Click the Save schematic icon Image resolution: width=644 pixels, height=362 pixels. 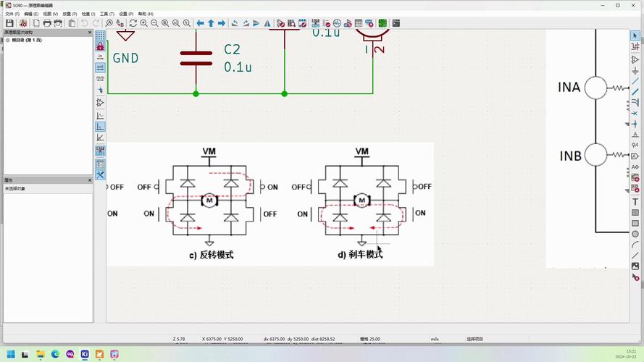coord(10,23)
